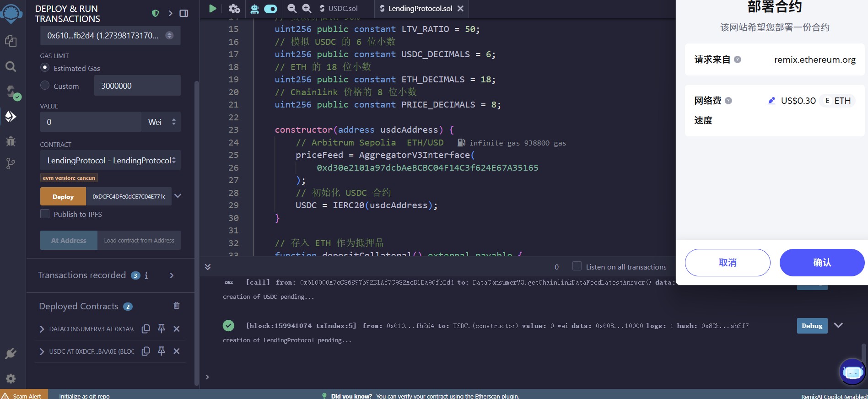Copy the USDC contract address

click(146, 351)
